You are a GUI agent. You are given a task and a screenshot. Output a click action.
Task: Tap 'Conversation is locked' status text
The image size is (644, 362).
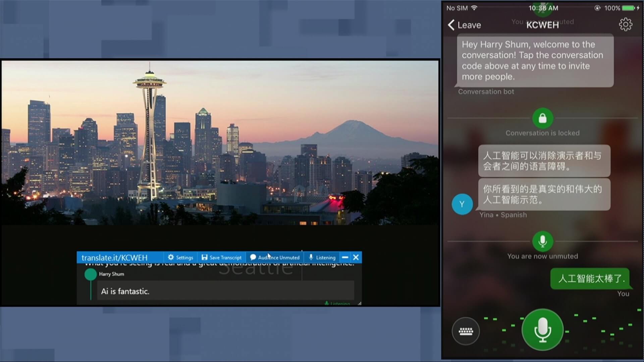542,133
